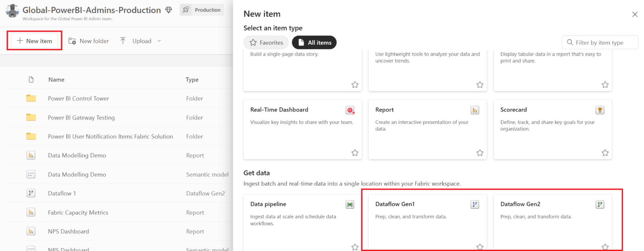Star the Scorecard item as favorite
The width and height of the screenshot is (644, 251).
pos(605,153)
